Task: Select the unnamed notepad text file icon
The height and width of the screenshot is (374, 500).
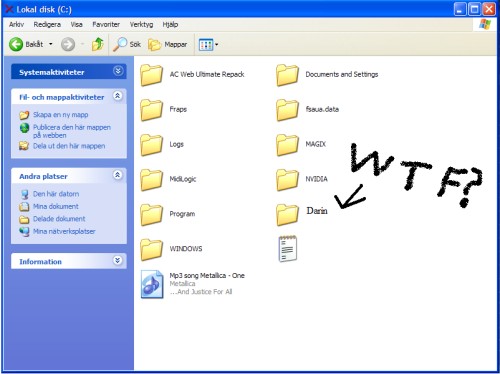Action: point(288,249)
